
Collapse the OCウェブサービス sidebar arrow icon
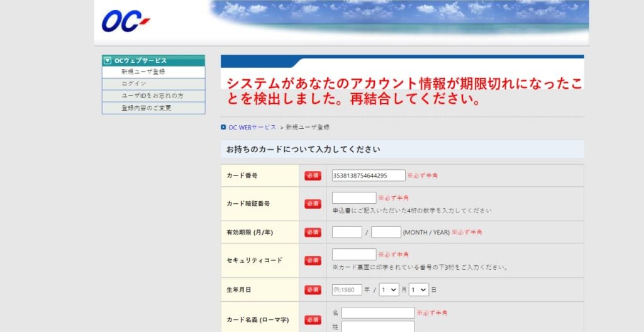108,60
